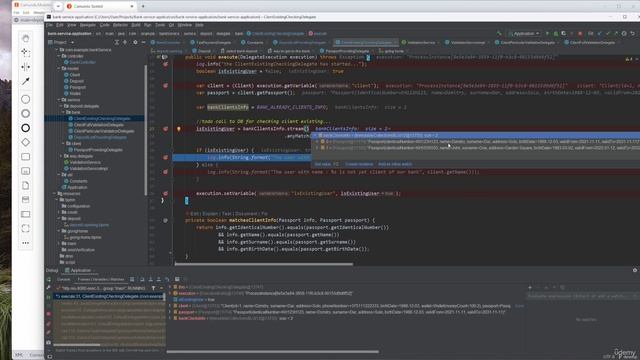The height and width of the screenshot is (360, 640).
Task: Build the project with the hammer icon
Action: point(499,33)
